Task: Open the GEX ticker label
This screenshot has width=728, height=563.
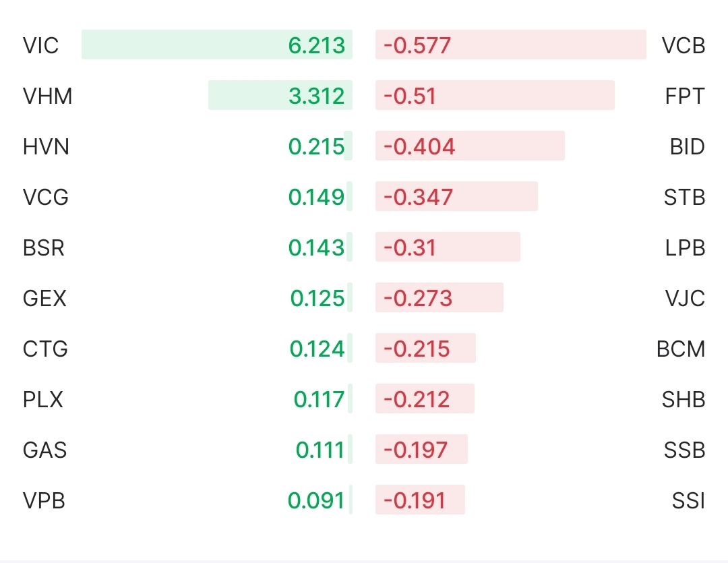Action: click(x=44, y=298)
